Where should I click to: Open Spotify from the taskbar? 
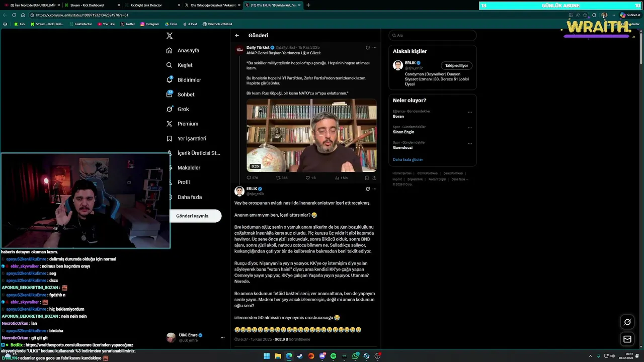[x=333, y=356]
